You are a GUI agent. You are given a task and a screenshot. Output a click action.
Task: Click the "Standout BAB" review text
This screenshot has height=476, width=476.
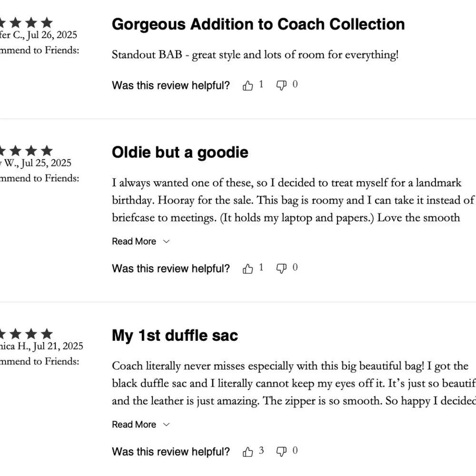click(x=255, y=55)
